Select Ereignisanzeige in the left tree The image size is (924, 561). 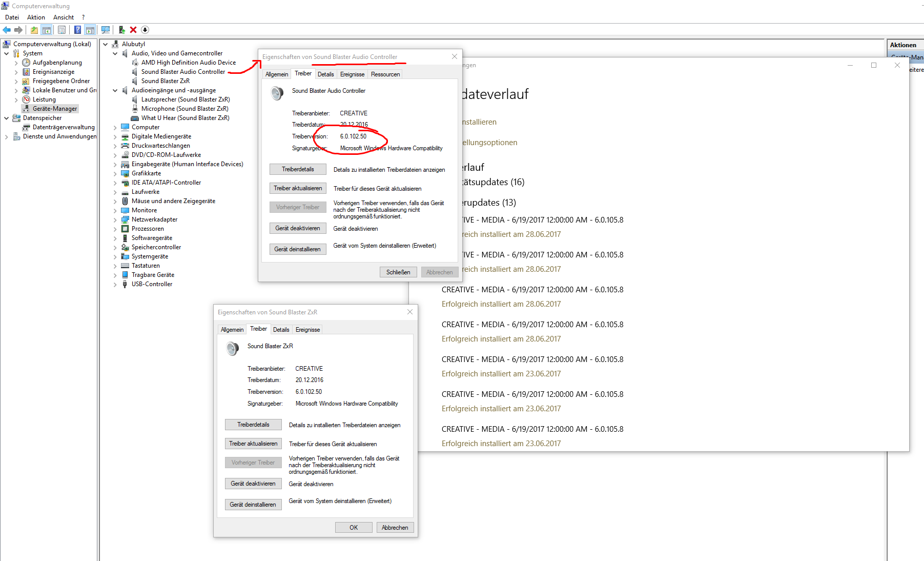click(x=53, y=72)
